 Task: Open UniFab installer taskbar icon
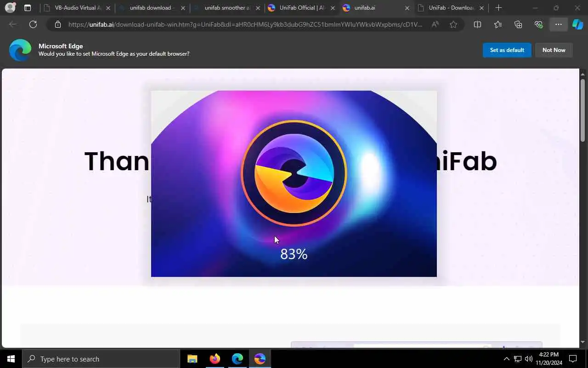pyautogui.click(x=260, y=359)
